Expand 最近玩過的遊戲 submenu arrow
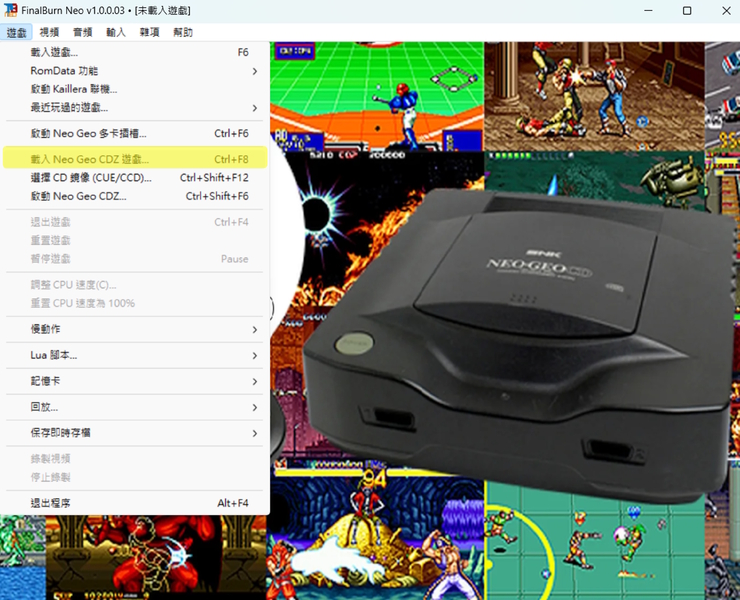Screen dimensions: 740x600 click(255, 108)
